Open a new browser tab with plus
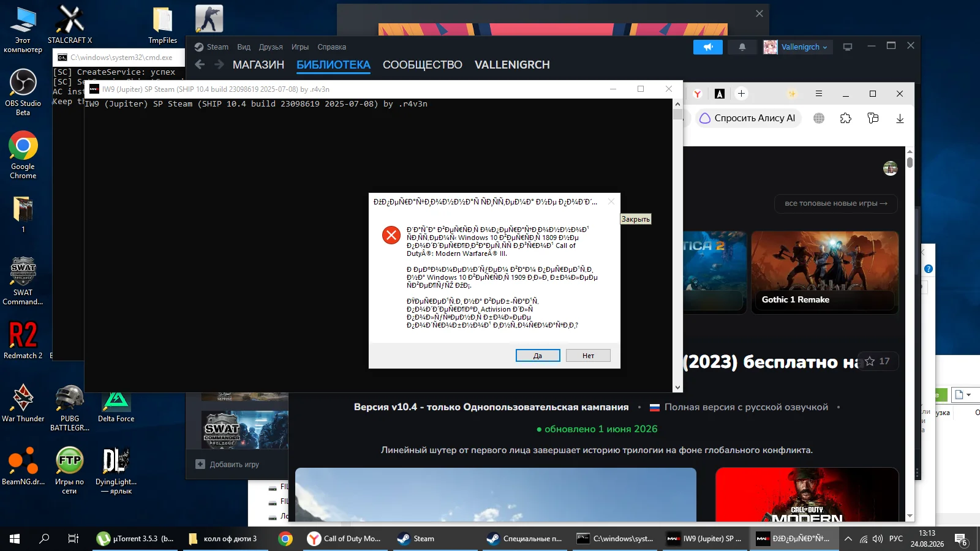 741,94
